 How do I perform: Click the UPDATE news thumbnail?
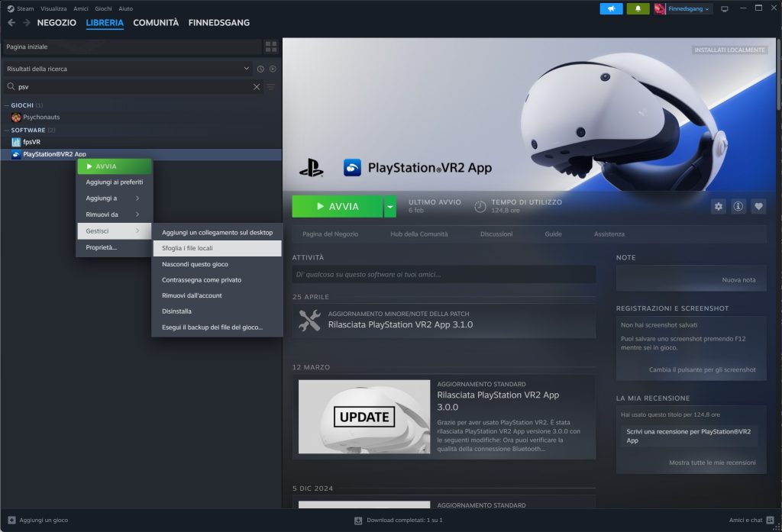pyautogui.click(x=364, y=417)
